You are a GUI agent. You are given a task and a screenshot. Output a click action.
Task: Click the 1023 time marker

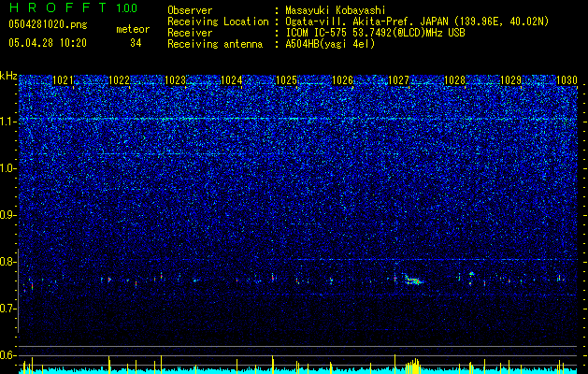[175, 80]
